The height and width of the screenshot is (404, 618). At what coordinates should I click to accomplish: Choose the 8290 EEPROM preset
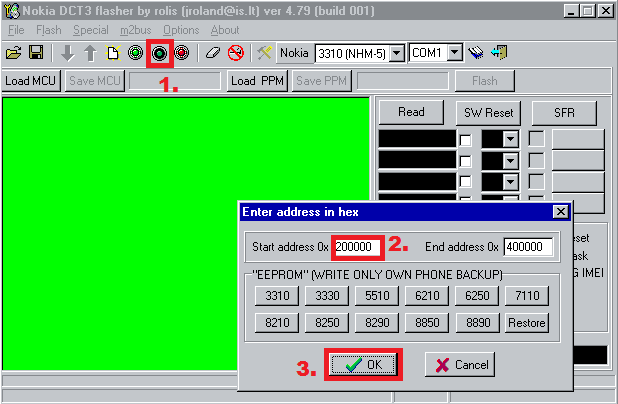pos(377,323)
